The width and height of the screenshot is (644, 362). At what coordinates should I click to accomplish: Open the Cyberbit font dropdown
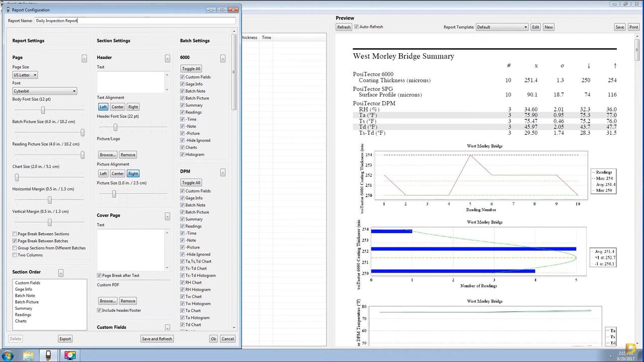tap(45, 91)
